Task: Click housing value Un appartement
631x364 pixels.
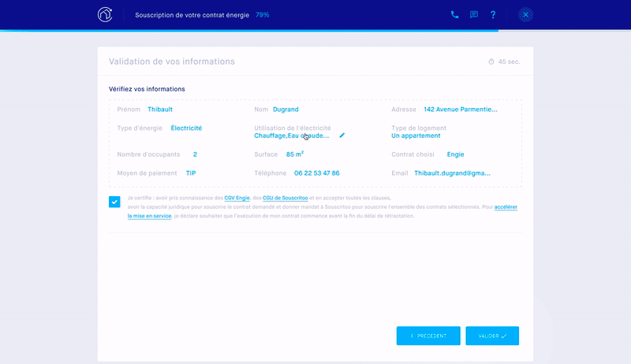Action: 416,136
